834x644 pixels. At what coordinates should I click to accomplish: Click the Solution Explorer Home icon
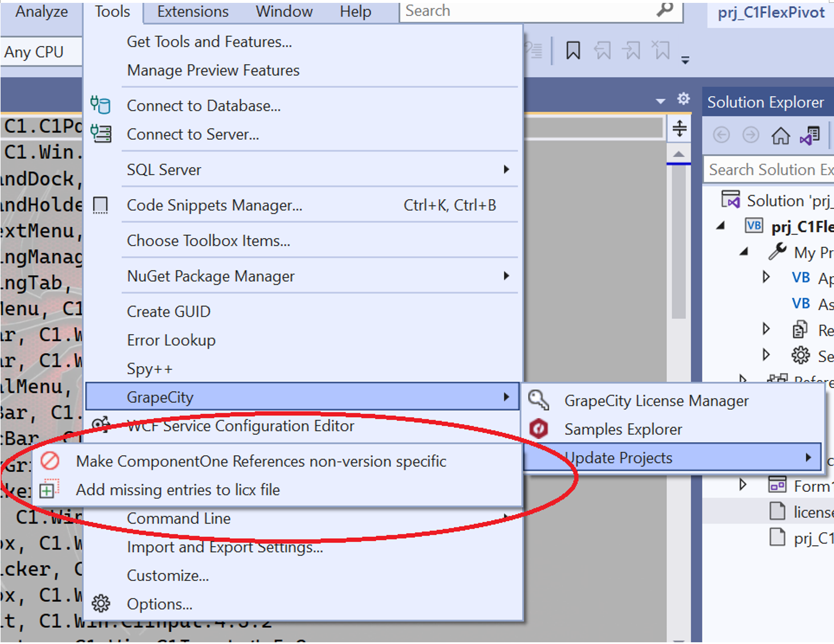click(x=781, y=135)
